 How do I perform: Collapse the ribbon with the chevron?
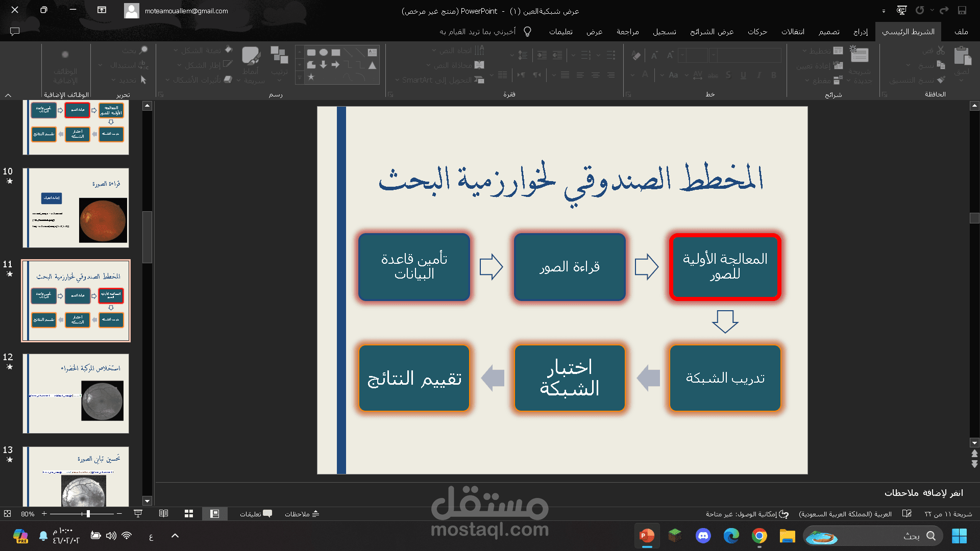point(8,95)
